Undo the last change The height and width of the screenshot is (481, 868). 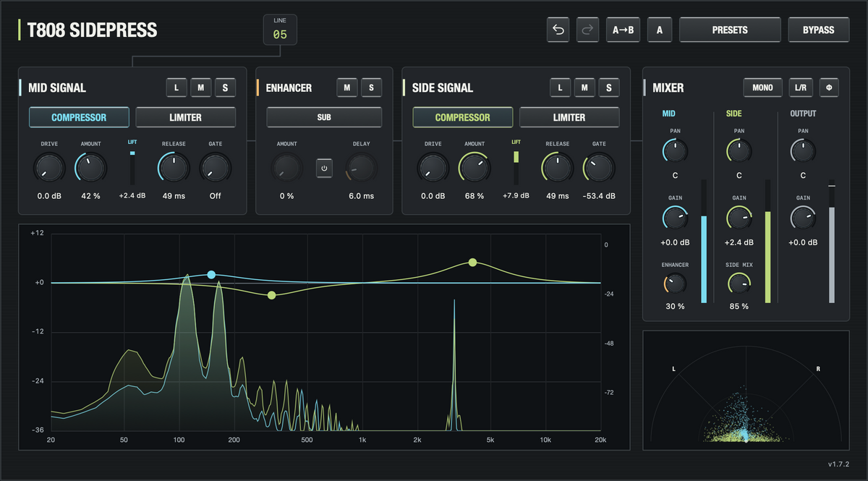pos(558,30)
